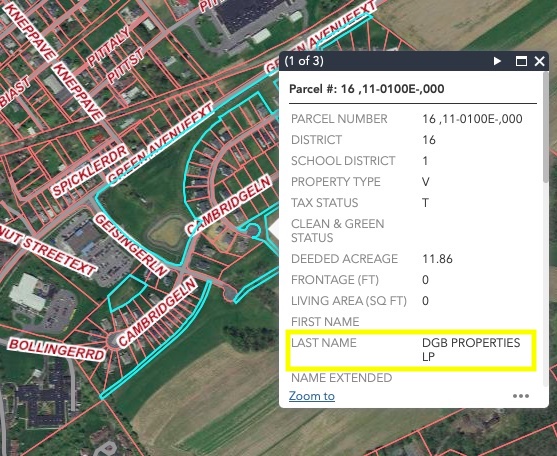The image size is (557, 456).
Task: Click the PARCEL NUMBER field value
Action: (472, 119)
